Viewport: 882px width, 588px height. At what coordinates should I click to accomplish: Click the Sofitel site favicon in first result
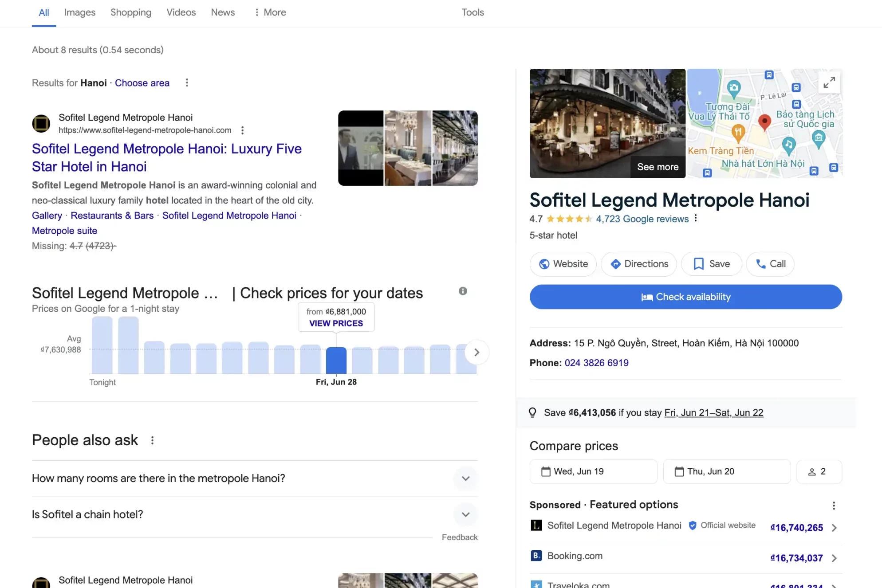[41, 123]
